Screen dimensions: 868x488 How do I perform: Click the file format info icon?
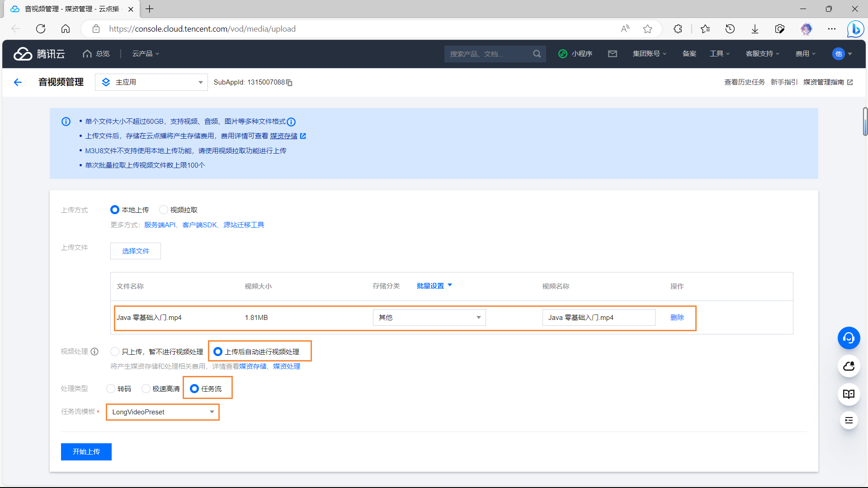[292, 122]
